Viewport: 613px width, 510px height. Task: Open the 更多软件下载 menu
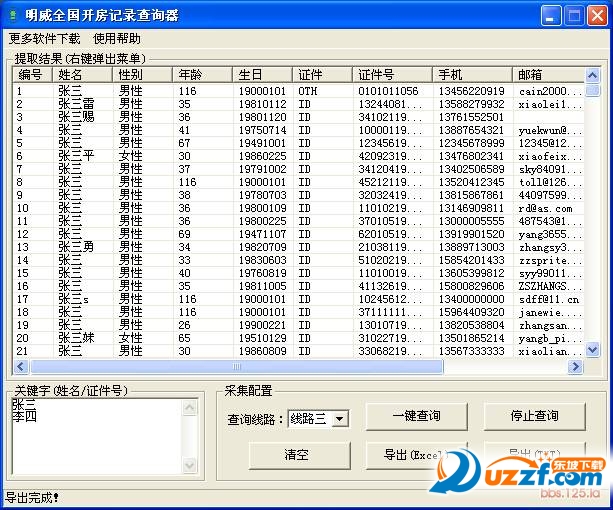[44, 39]
